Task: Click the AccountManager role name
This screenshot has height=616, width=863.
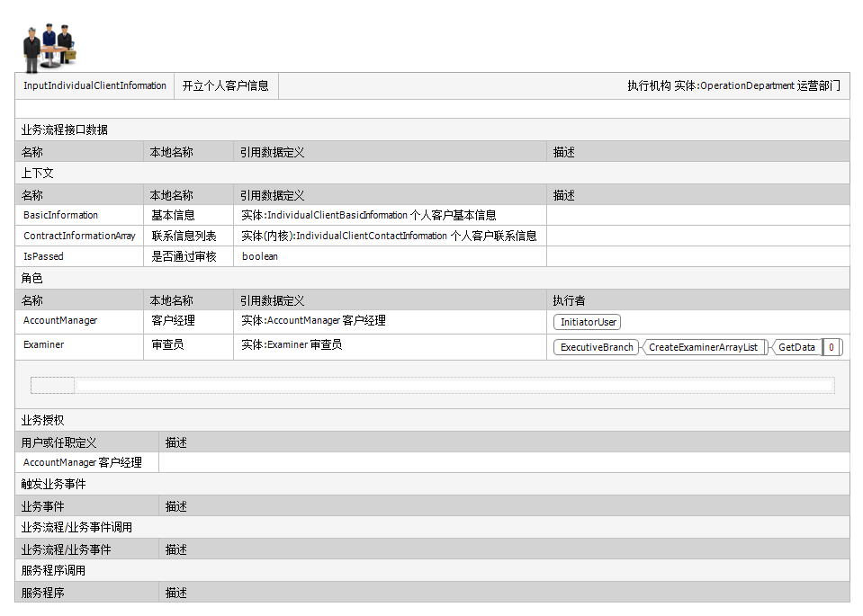Action: [60, 320]
